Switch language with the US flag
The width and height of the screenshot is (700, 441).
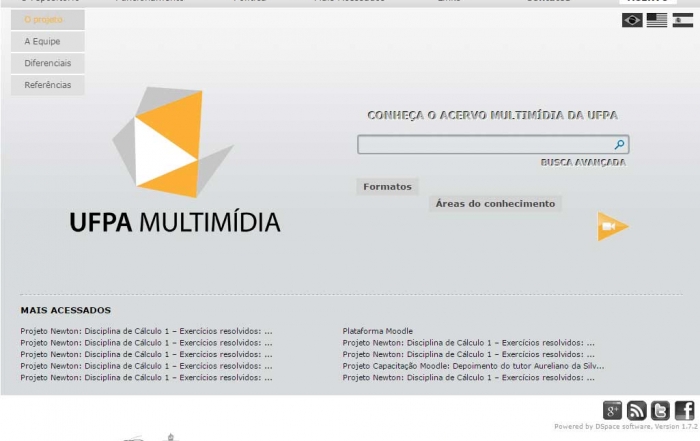pyautogui.click(x=657, y=20)
